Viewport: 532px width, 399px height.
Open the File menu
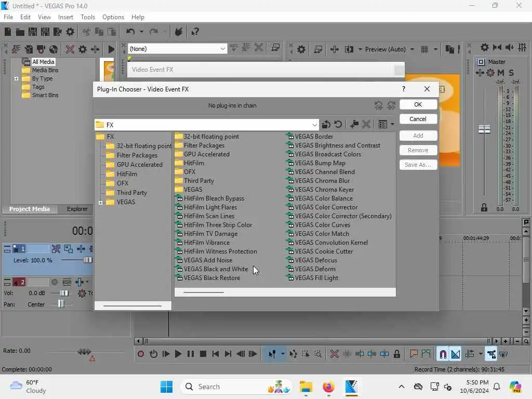(x=8, y=17)
